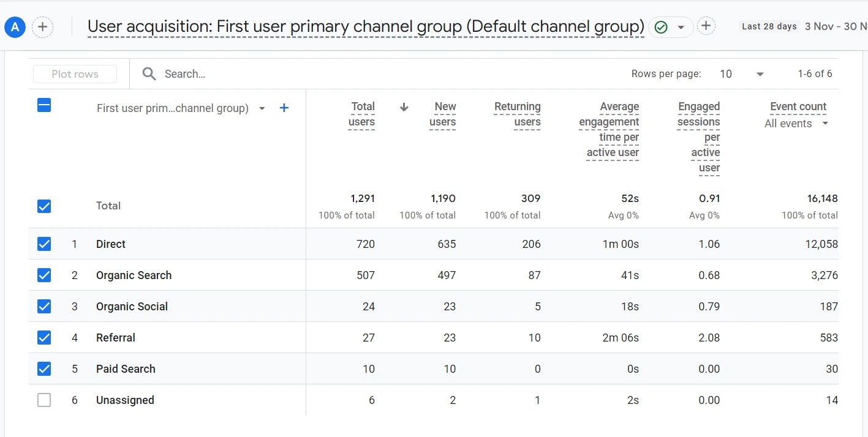Expand the First user primary channel dimension dropdown
This screenshot has width=868, height=437.
coord(262,108)
